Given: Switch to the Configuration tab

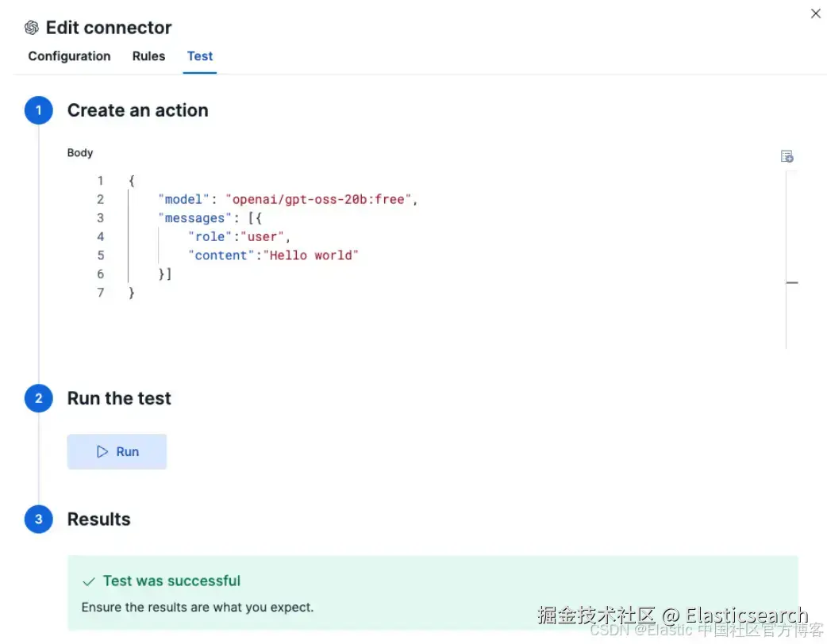Looking at the screenshot, I should point(69,56).
